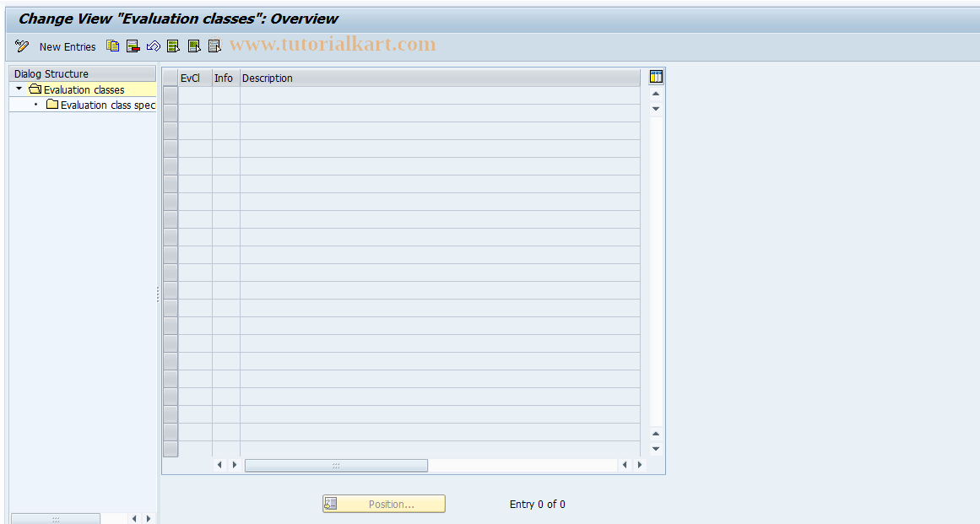Image resolution: width=980 pixels, height=524 pixels.
Task: Click the Deselect All icon
Action: (214, 46)
